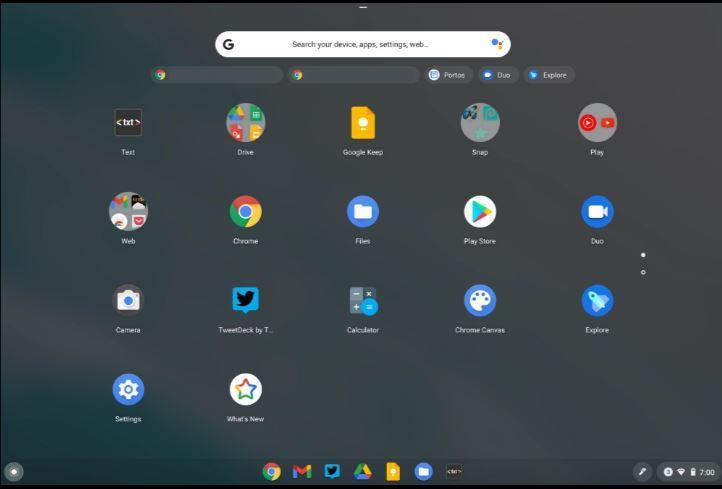Switch to the second launcher page
This screenshot has width=722, height=489.
pyautogui.click(x=643, y=272)
